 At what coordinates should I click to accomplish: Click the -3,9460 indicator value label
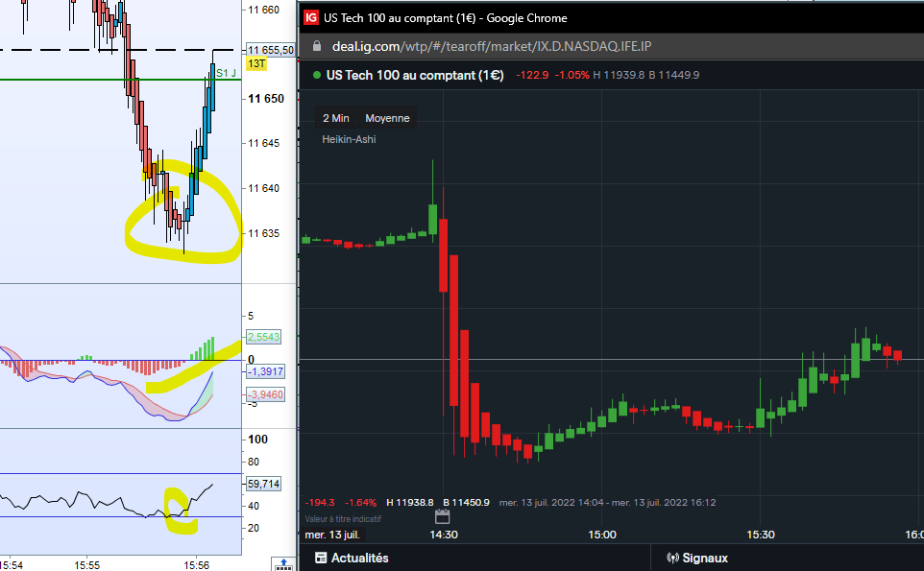(x=265, y=394)
